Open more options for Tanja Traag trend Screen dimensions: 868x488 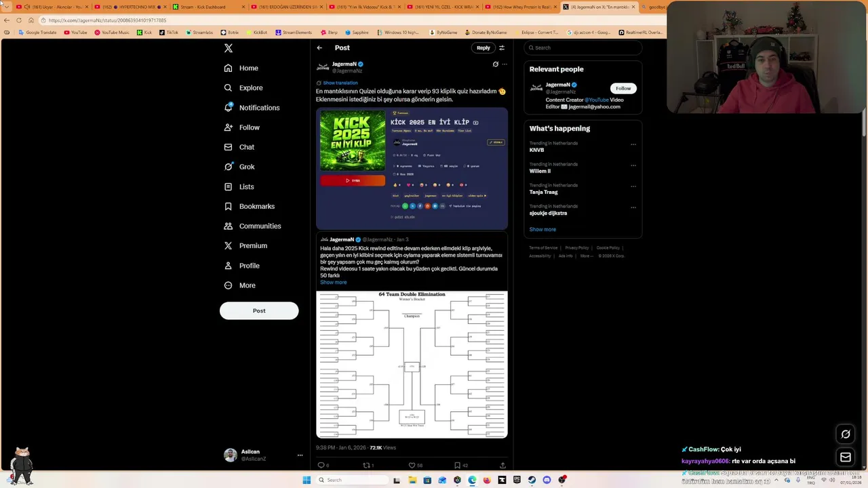tap(633, 186)
